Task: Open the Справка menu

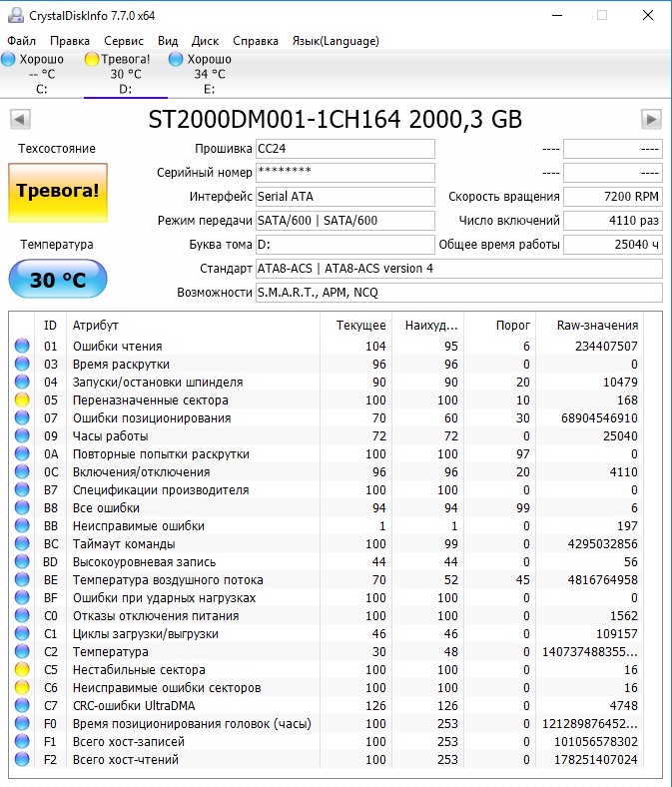Action: click(x=256, y=41)
